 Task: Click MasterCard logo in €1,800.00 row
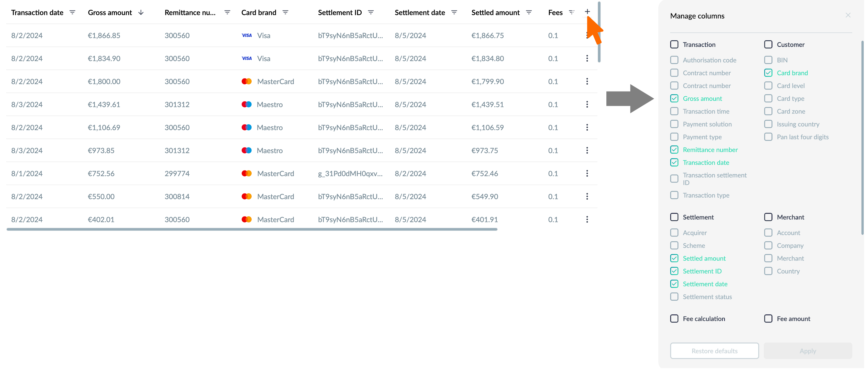pyautogui.click(x=247, y=81)
